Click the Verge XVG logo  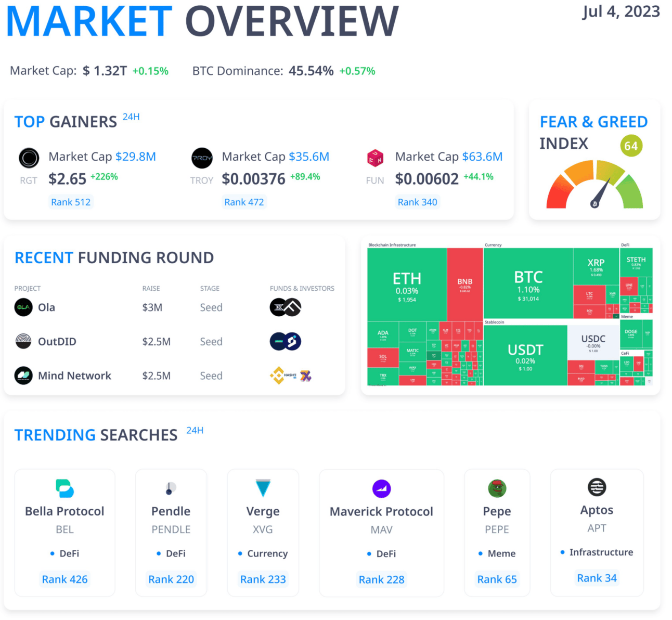(x=263, y=488)
